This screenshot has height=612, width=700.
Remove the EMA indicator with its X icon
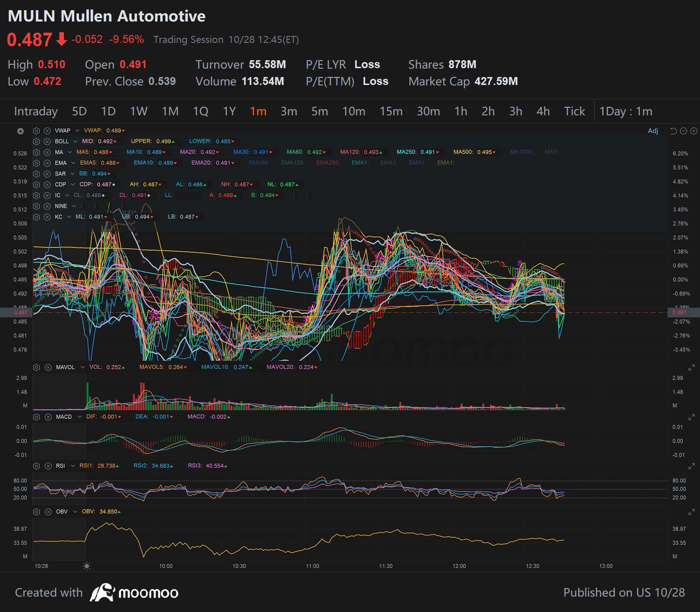(x=47, y=163)
